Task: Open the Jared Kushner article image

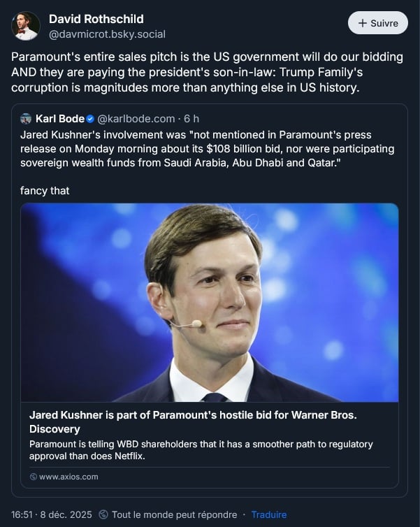Action: [210, 302]
